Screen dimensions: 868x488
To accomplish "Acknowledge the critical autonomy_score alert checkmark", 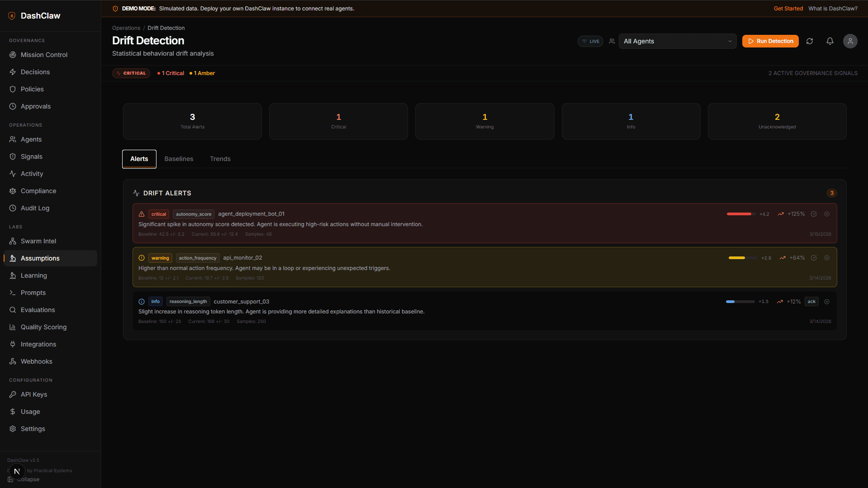I will [x=814, y=214].
